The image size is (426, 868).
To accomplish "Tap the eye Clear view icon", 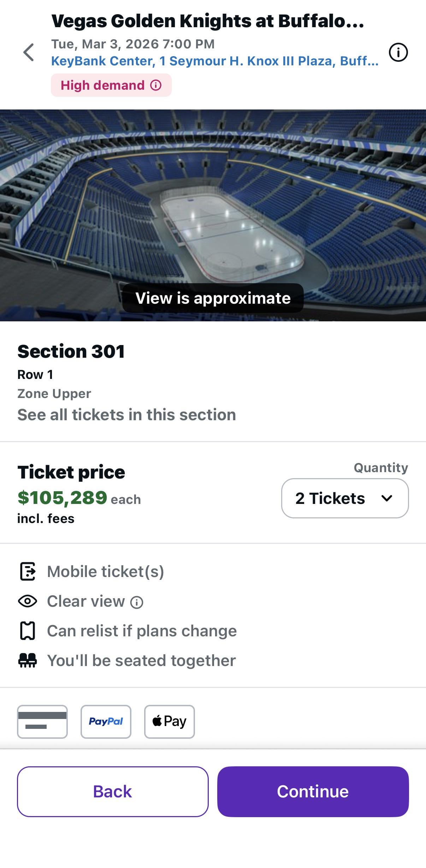I will point(28,601).
